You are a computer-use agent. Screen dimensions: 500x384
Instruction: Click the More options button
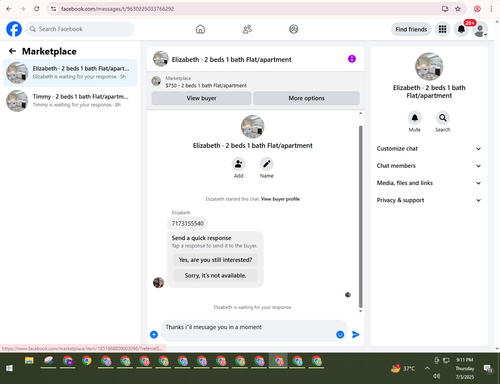point(306,98)
